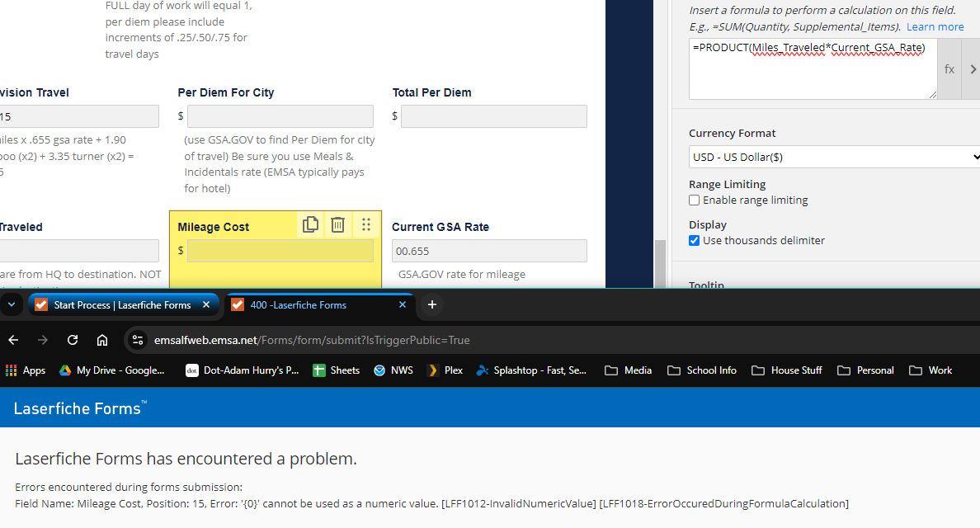Viewport: 980px width, 528px height.
Task: Grab the Mileage Cost drag handle
Action: 366,224
